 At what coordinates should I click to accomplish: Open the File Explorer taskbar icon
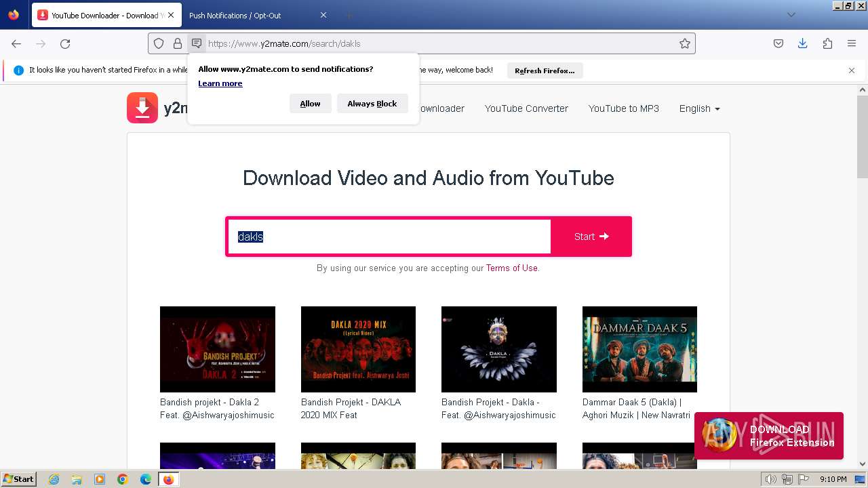pyautogui.click(x=77, y=479)
